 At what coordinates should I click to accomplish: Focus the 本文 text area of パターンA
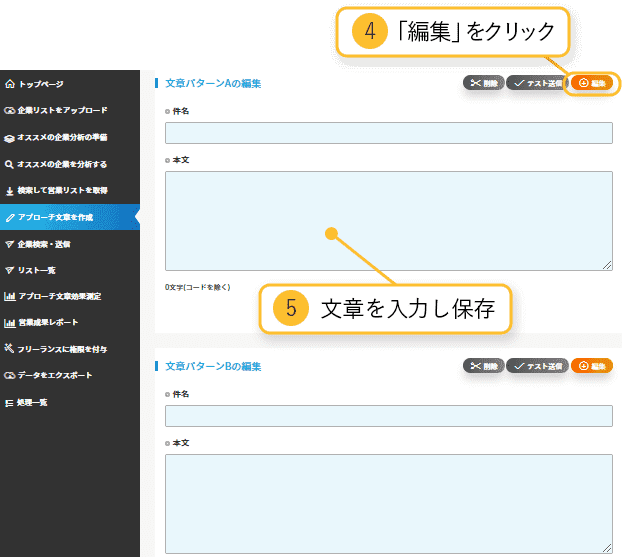click(x=389, y=221)
